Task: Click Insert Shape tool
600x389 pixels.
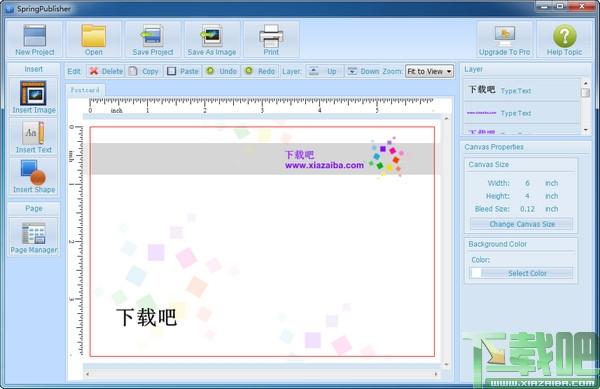Action: point(34,177)
